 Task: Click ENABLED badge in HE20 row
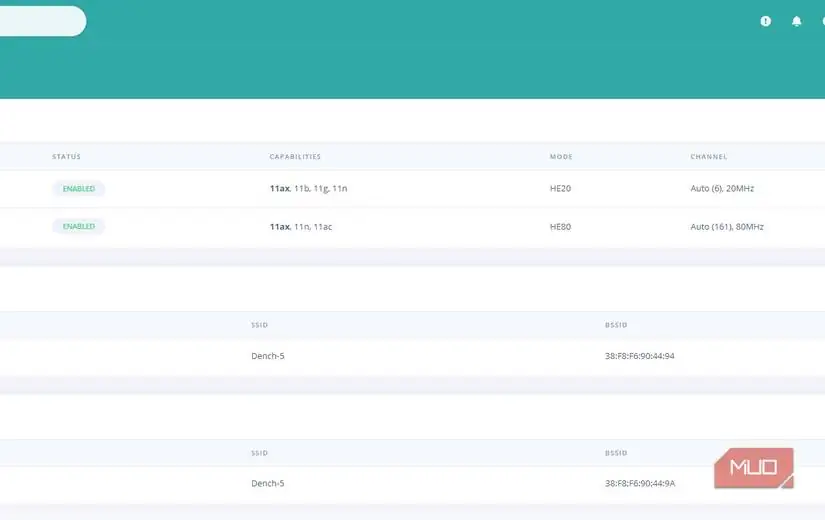(78, 188)
